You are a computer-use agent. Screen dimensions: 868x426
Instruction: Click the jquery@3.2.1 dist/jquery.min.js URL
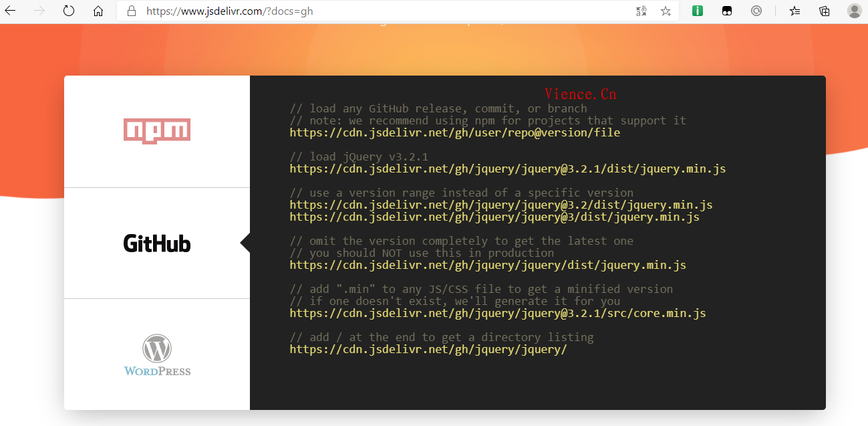(x=507, y=169)
